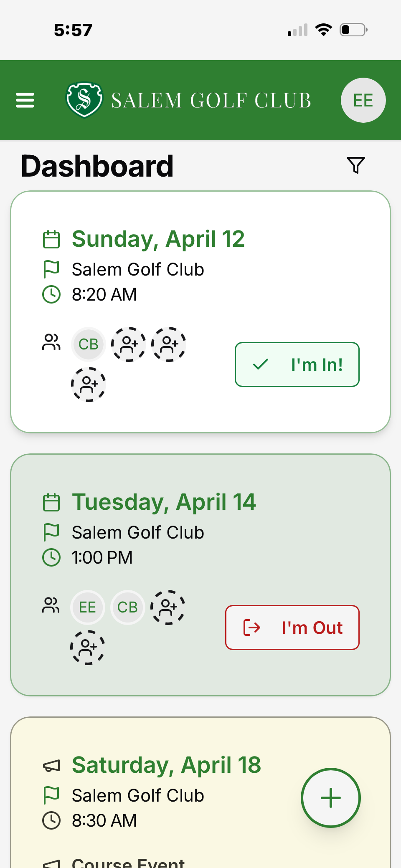The image size is (401, 868).
Task: Add player in first empty April 12 slot
Action: (x=129, y=344)
